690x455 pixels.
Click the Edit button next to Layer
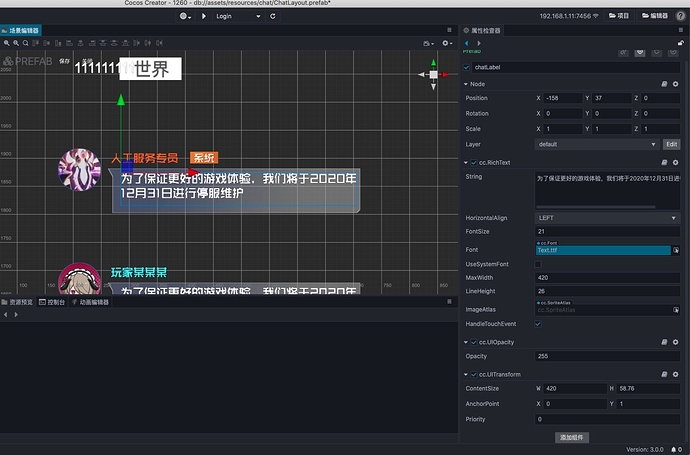pyautogui.click(x=672, y=144)
